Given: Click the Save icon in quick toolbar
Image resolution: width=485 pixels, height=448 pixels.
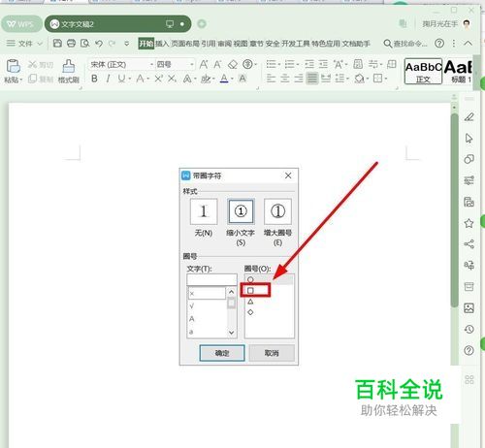Looking at the screenshot, I should (57, 43).
